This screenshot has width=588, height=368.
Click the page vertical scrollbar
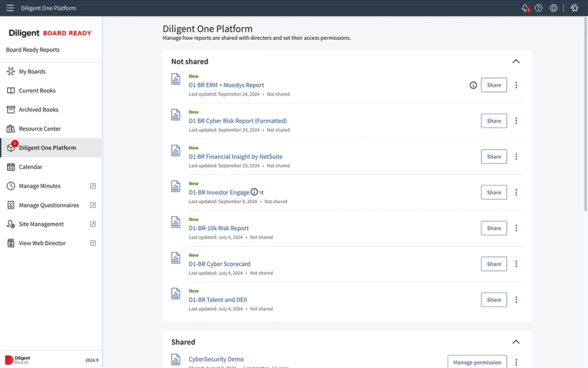tap(585, 112)
